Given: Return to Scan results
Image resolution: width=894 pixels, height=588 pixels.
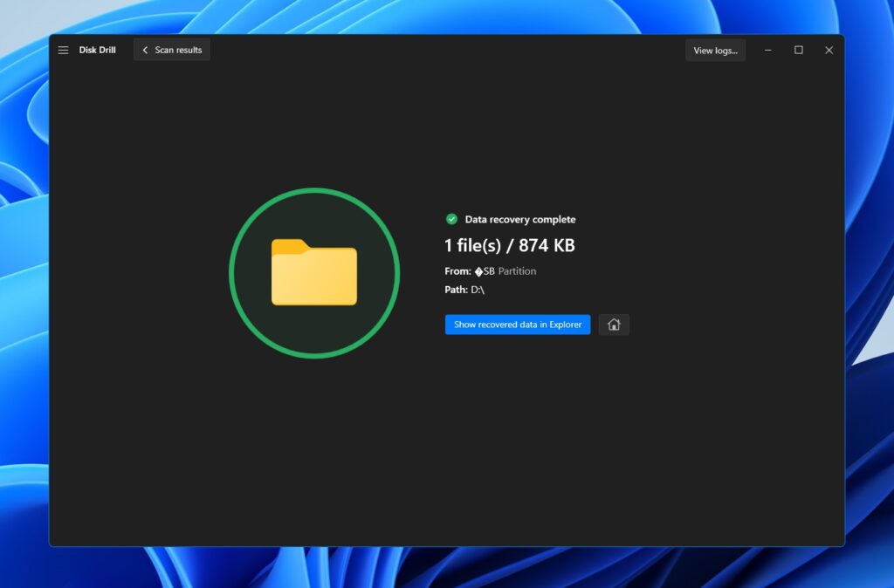Looking at the screenshot, I should (171, 50).
